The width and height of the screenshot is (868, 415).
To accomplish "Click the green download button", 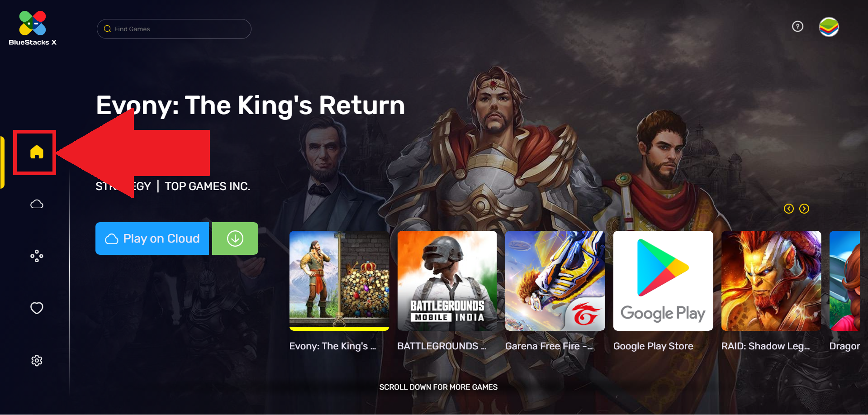I will coord(235,239).
